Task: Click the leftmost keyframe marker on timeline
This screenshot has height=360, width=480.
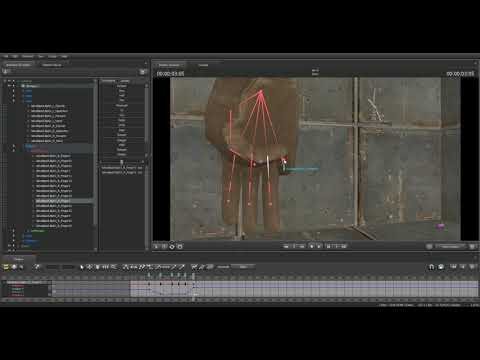Action: (149, 284)
